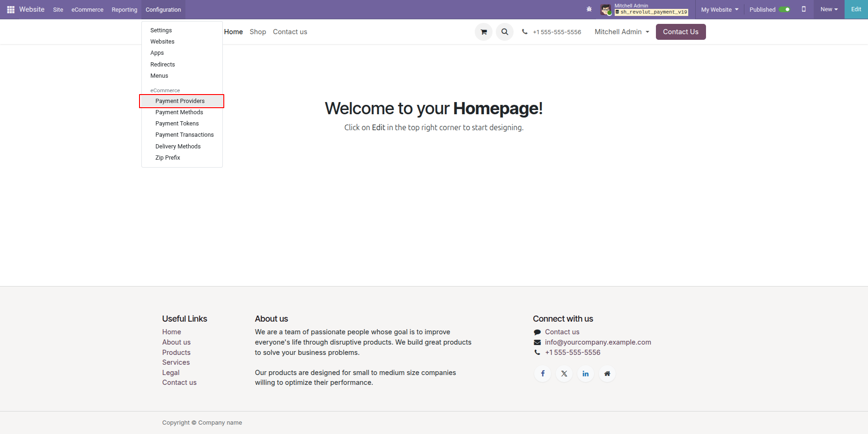Select Settings in Configuration menu

pyautogui.click(x=182, y=30)
